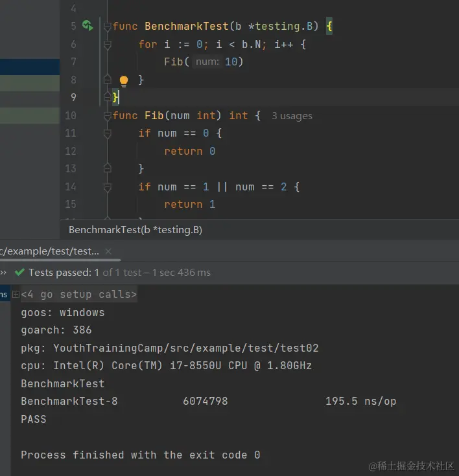Click the 'PASS' output line
Screen dimensions: 459x476
(34, 419)
